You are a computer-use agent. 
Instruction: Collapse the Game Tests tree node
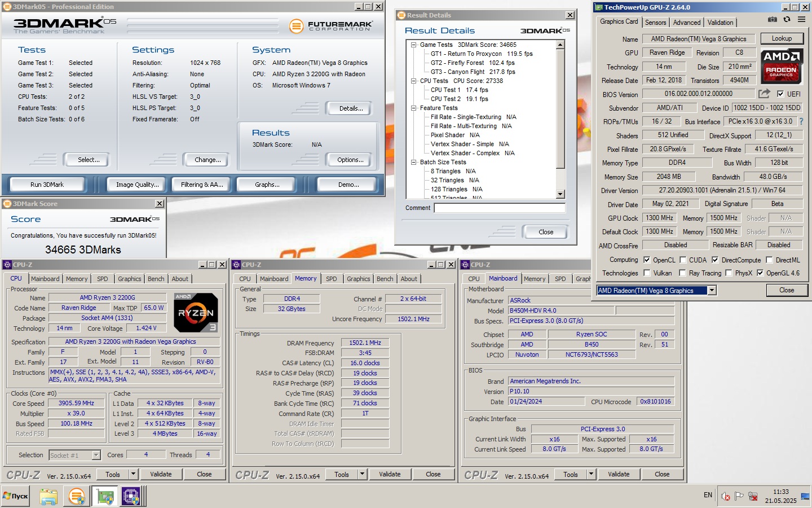pos(413,45)
